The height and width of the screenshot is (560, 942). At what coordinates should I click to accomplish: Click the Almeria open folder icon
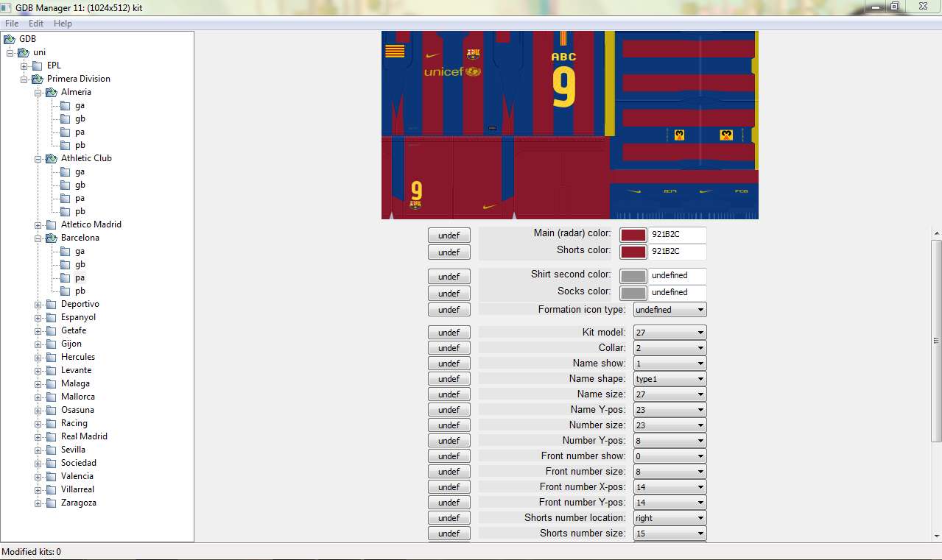[51, 92]
